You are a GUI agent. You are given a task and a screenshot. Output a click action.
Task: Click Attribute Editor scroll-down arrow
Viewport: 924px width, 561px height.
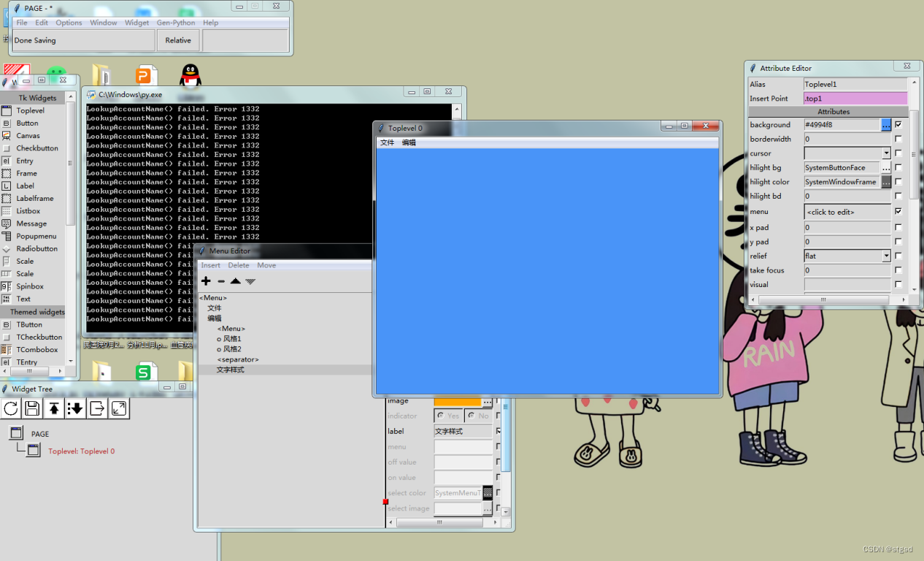[x=914, y=290]
